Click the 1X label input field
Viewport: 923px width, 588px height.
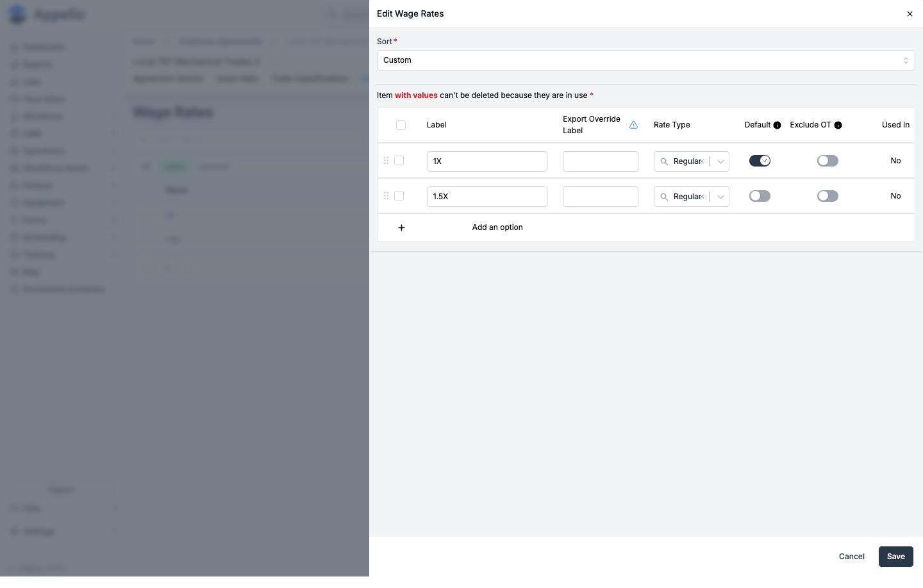[x=487, y=161]
